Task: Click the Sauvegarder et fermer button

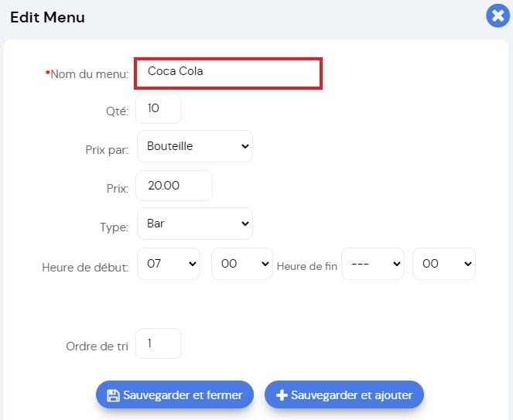Action: (x=175, y=394)
